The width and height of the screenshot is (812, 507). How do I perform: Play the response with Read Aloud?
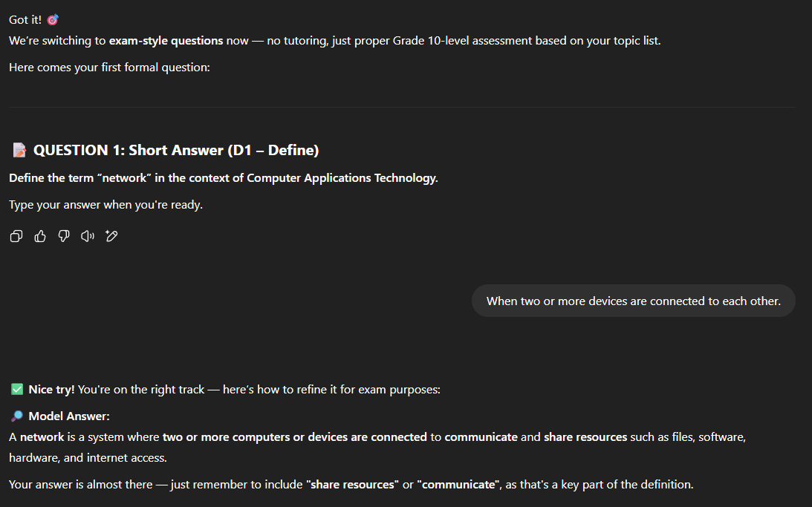[88, 236]
